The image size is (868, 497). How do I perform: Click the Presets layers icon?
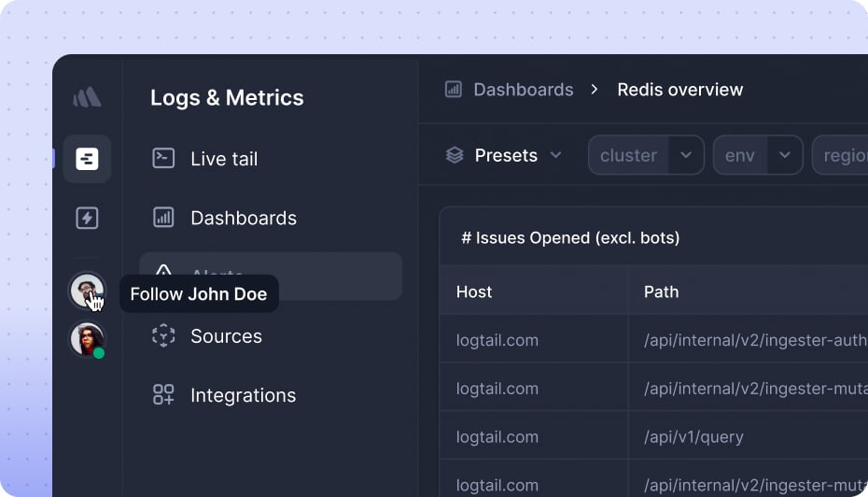tap(455, 155)
